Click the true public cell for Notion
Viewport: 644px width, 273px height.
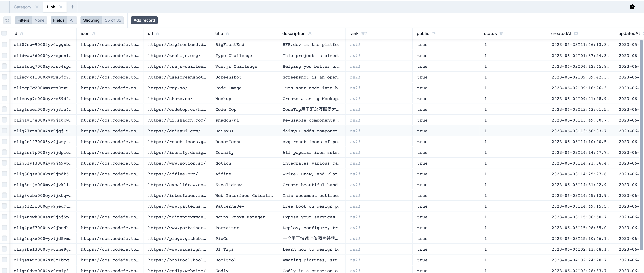446,163
